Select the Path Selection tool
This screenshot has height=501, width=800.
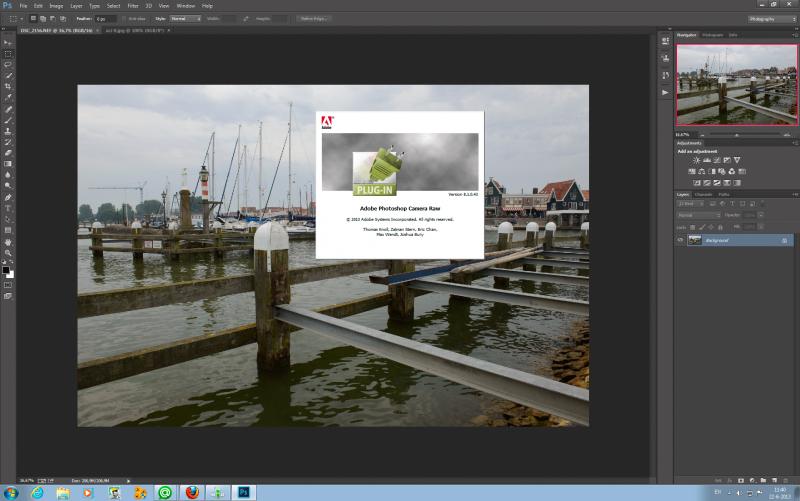8,219
